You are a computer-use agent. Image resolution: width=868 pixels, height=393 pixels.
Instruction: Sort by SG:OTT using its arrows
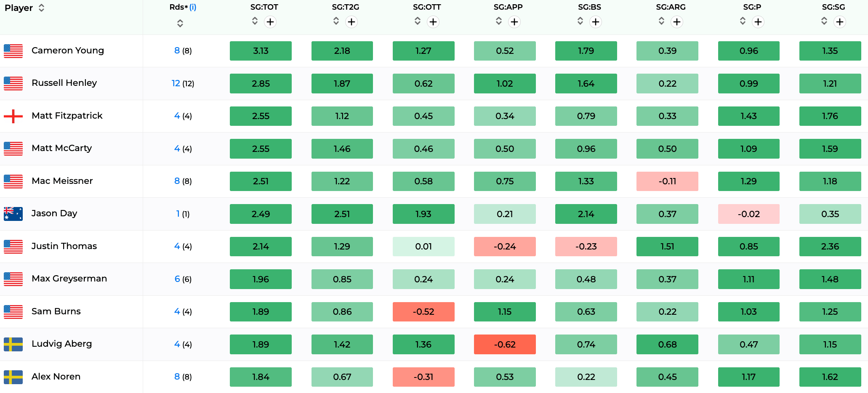click(418, 21)
